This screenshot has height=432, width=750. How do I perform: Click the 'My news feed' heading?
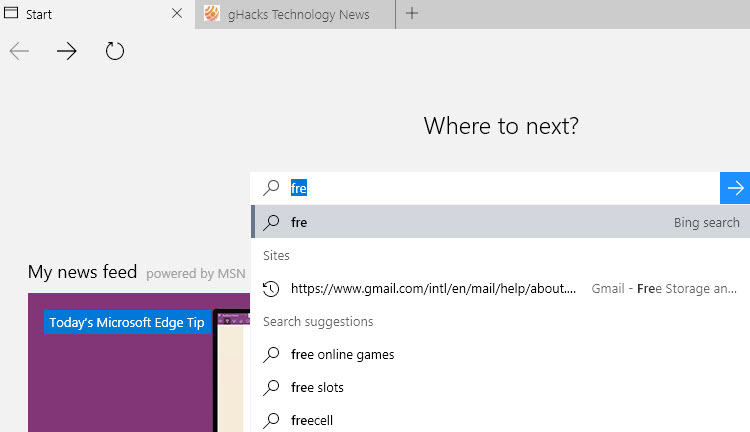(82, 272)
